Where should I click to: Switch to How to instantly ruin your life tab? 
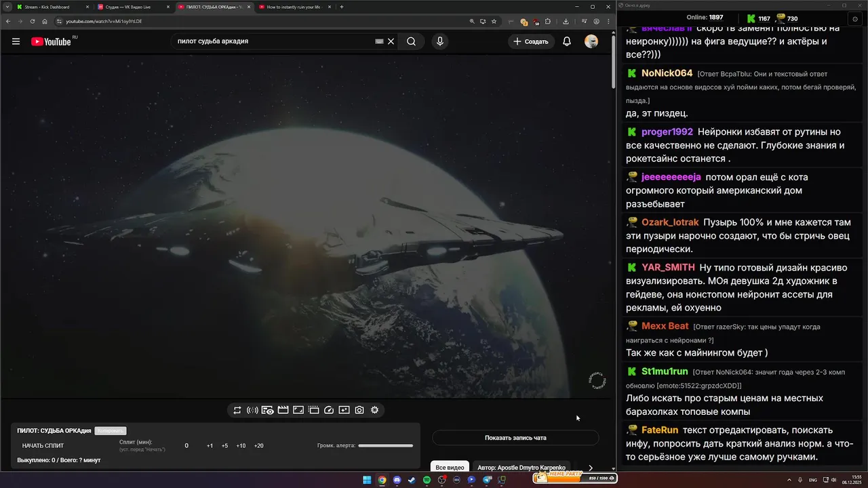[x=295, y=7]
